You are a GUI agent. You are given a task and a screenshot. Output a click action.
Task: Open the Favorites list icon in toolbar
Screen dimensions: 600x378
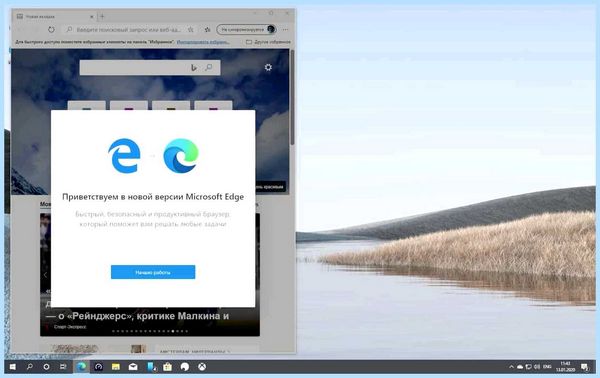[x=207, y=29]
